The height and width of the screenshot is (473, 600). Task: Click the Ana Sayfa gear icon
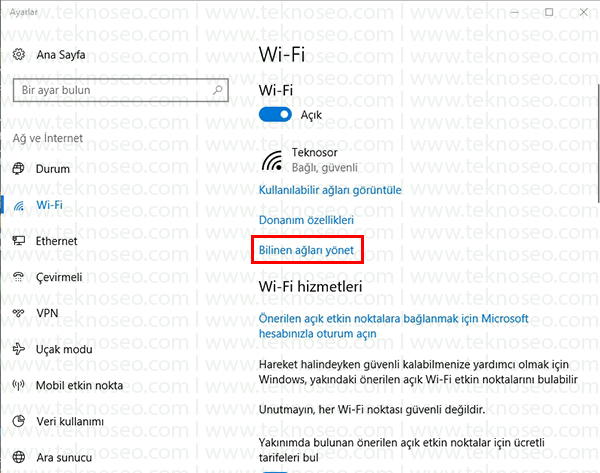pos(19,54)
